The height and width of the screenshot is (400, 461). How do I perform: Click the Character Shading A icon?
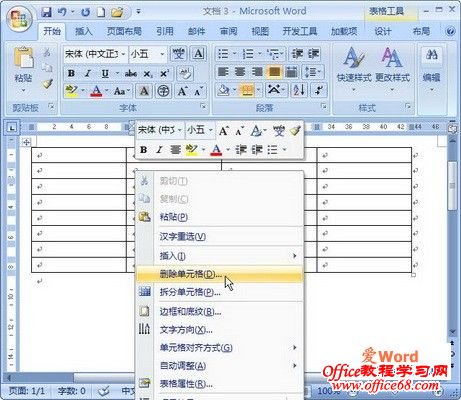144,91
